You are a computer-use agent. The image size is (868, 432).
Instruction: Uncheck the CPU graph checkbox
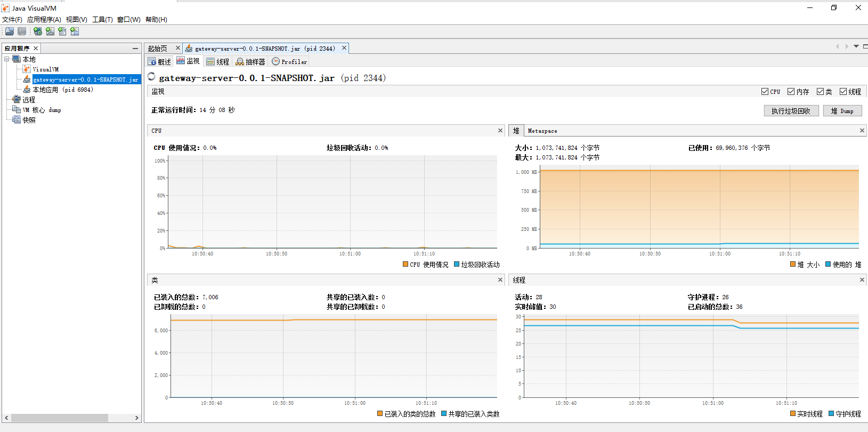(765, 92)
